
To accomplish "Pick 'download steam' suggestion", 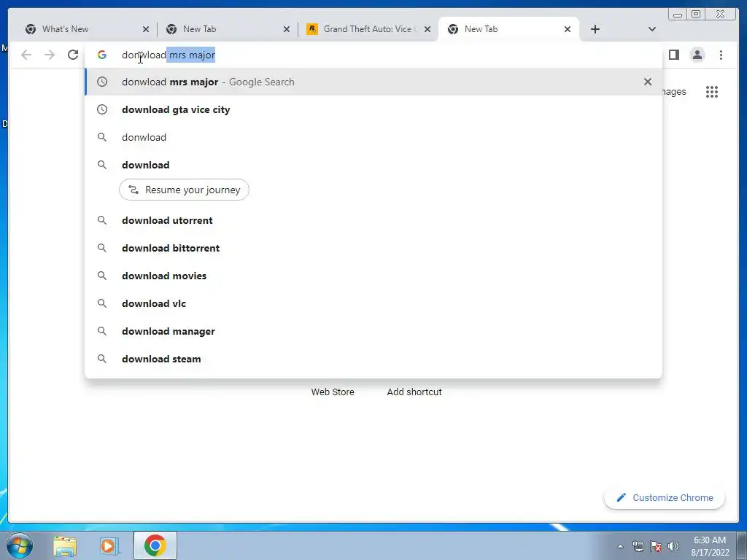I will 373,359.
